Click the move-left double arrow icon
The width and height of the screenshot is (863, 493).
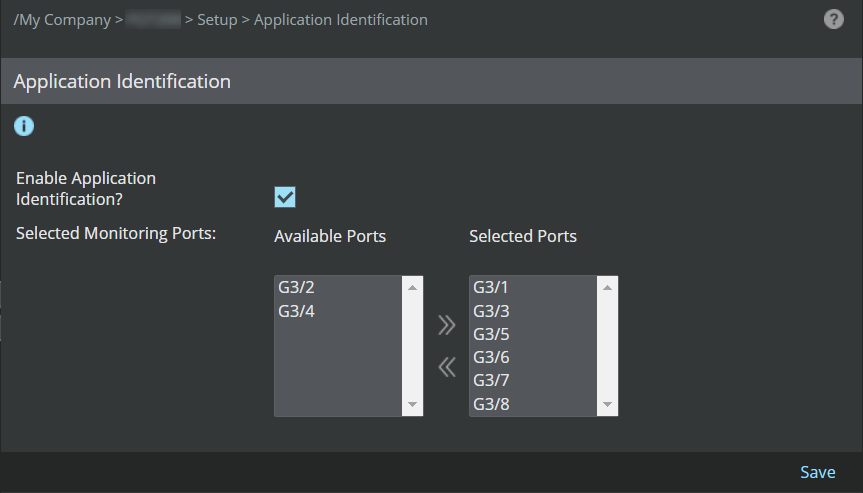click(446, 367)
